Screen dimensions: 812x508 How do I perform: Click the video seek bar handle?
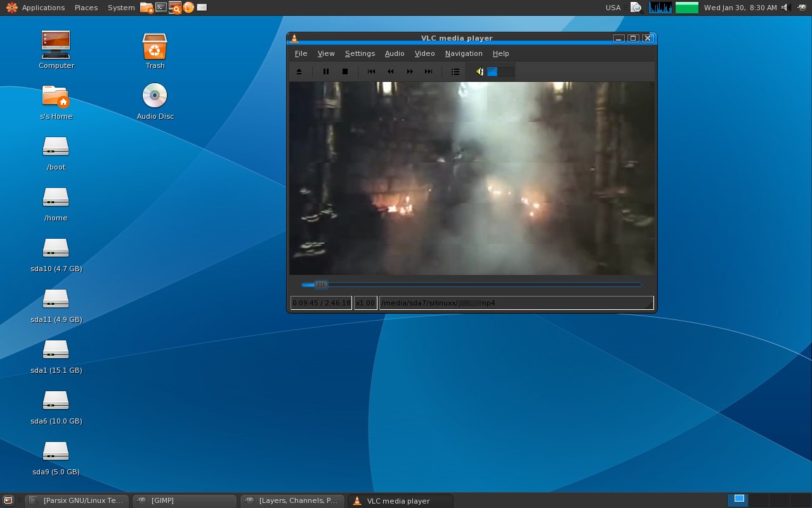click(322, 285)
